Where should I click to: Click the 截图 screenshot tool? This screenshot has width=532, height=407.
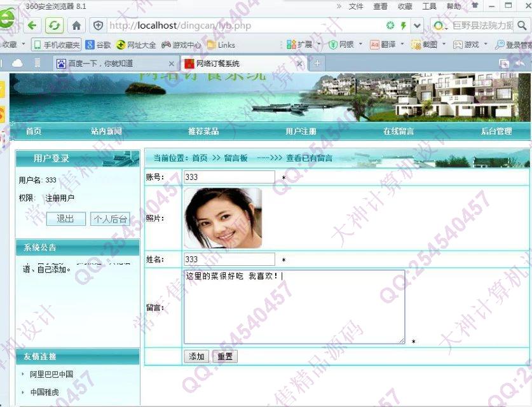pos(424,45)
